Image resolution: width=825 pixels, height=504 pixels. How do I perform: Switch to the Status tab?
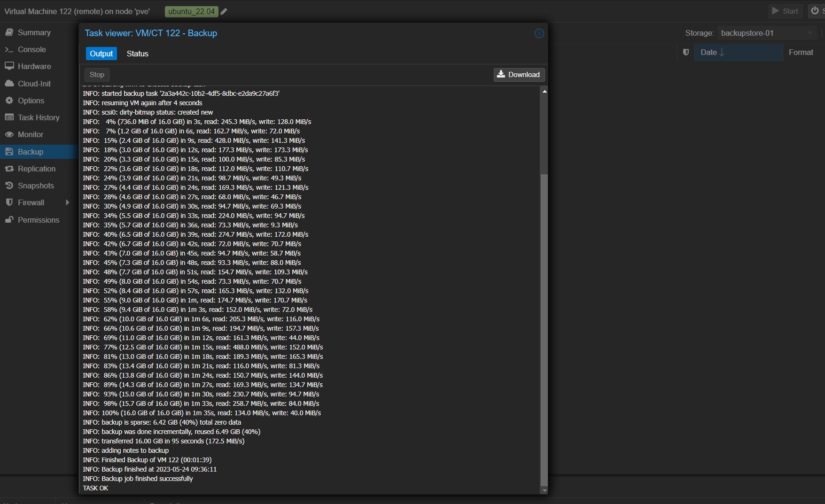tap(137, 54)
